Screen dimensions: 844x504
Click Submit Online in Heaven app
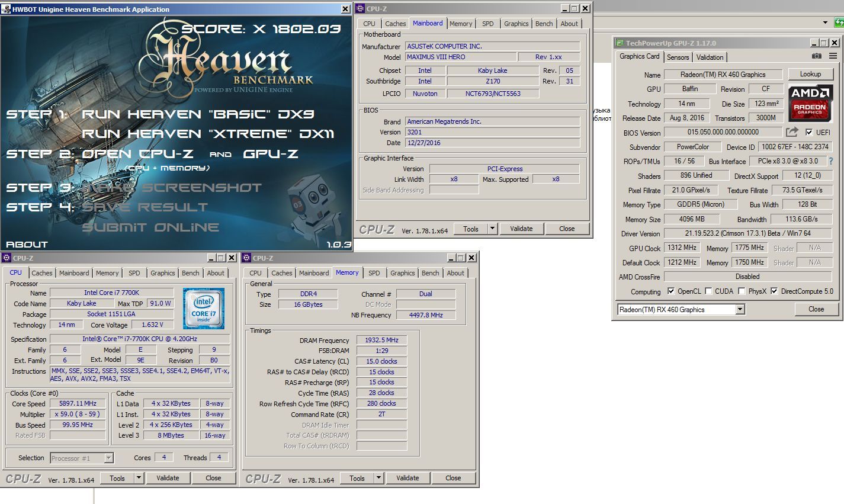(x=150, y=227)
